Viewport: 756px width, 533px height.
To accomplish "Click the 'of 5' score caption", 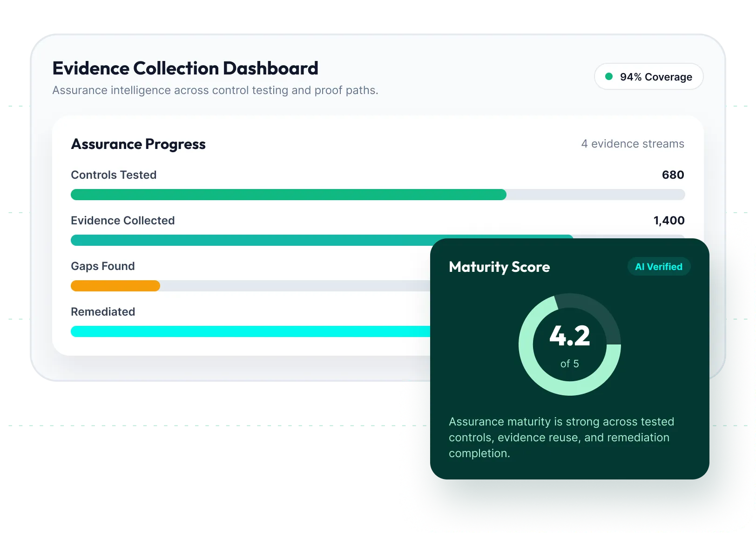I will click(x=570, y=364).
